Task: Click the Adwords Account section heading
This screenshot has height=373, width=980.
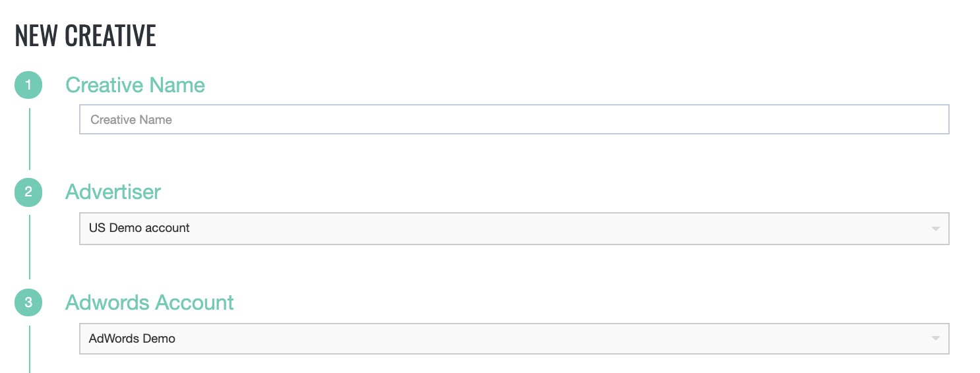Action: tap(150, 302)
